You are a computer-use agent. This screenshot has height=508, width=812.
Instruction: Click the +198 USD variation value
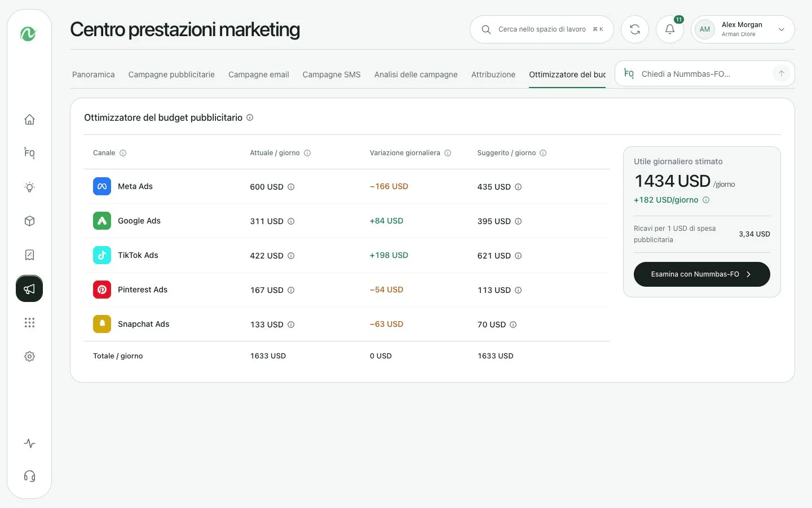coord(389,255)
